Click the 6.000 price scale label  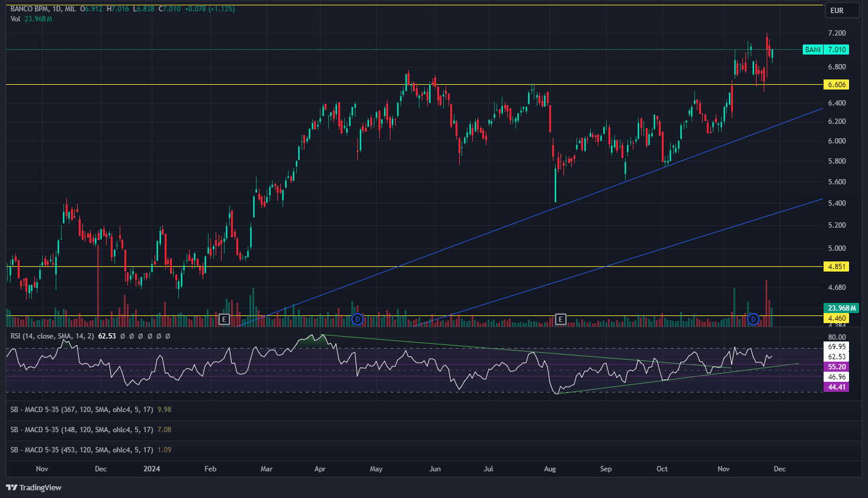point(837,141)
